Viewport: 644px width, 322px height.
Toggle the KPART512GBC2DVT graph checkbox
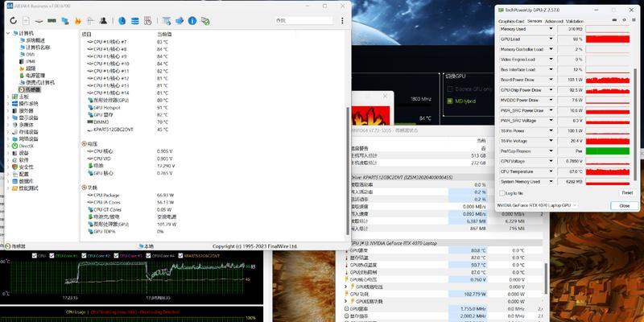[180, 255]
